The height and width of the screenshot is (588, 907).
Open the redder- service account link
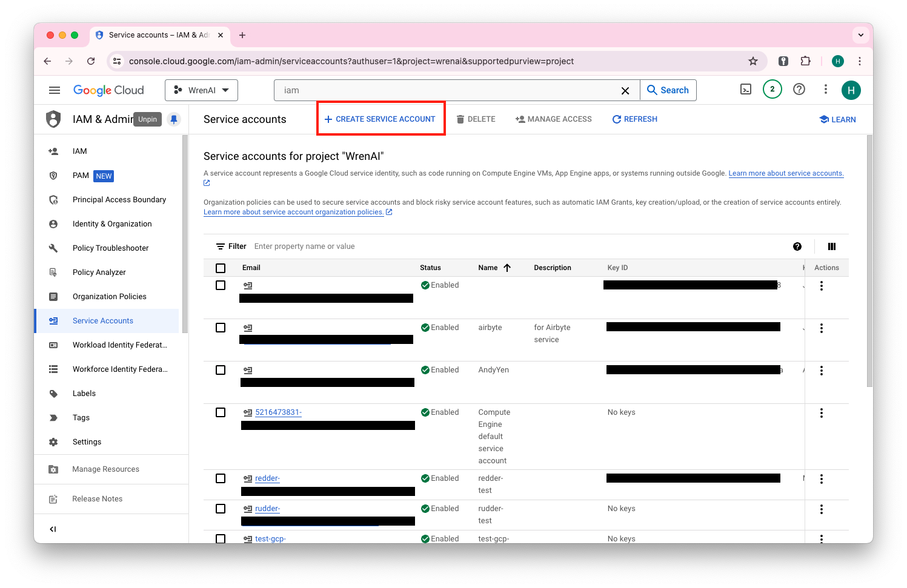[267, 478]
